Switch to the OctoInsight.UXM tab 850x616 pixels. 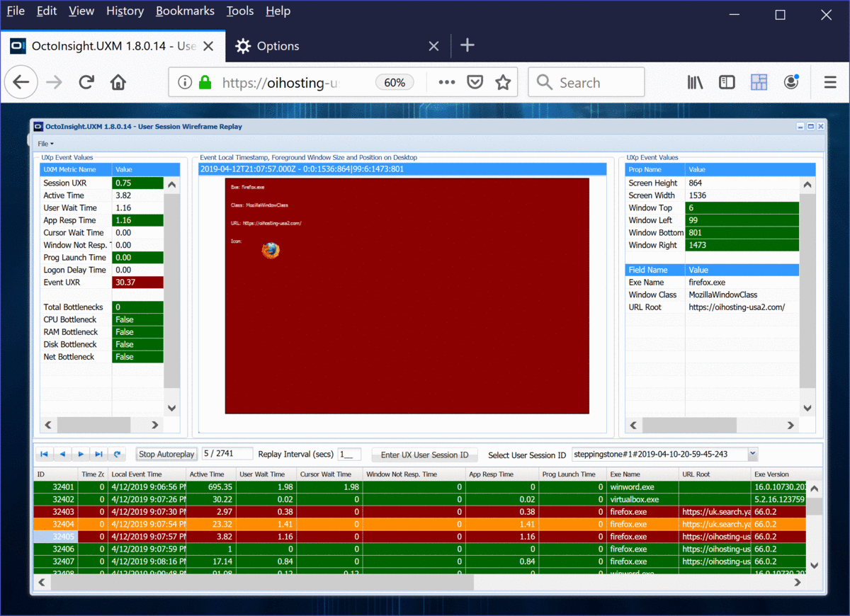click(x=113, y=46)
